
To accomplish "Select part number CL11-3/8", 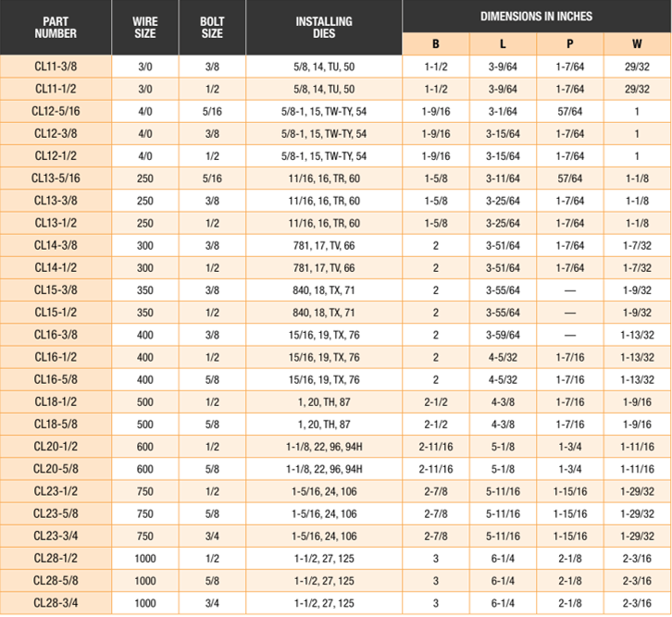I will click(x=56, y=67).
